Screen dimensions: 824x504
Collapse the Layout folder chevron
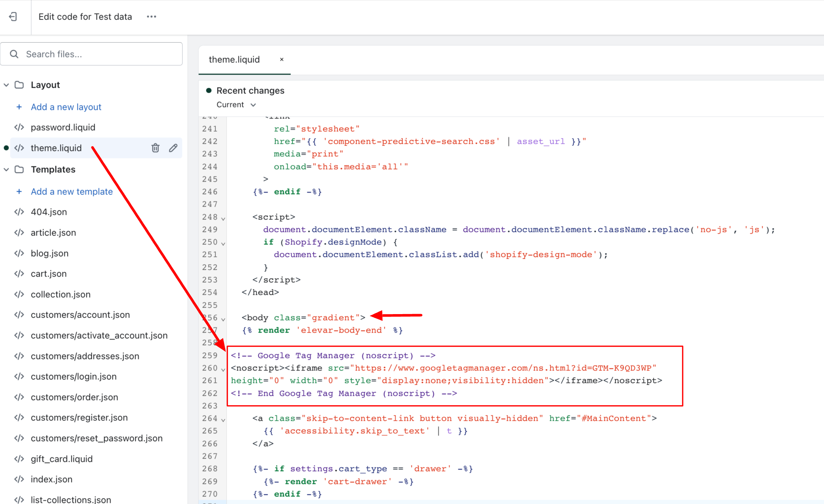tap(6, 85)
